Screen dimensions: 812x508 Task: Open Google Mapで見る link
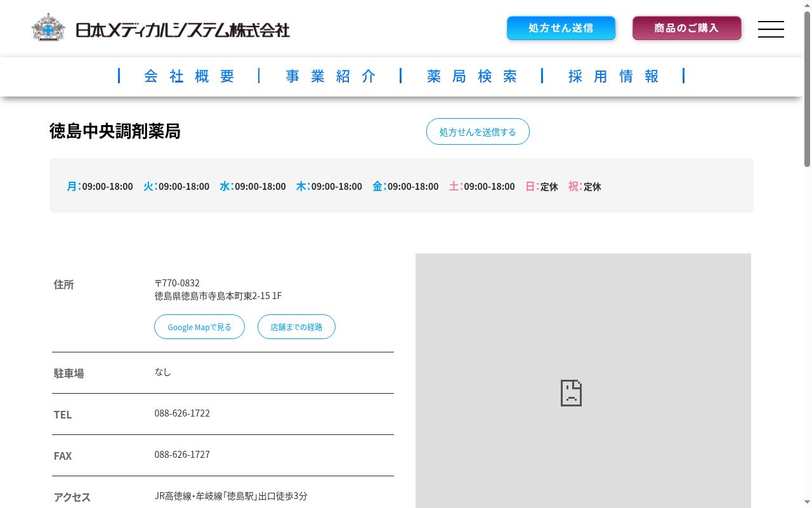199,327
